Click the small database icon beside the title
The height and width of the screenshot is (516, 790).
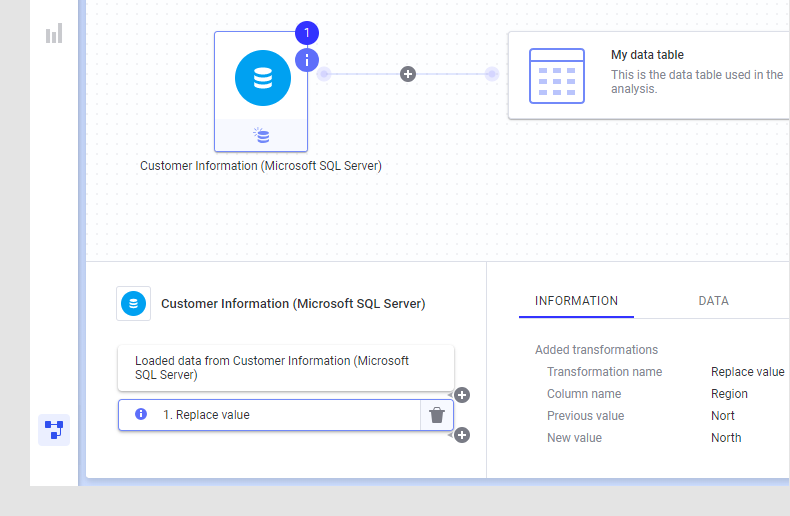(x=134, y=303)
